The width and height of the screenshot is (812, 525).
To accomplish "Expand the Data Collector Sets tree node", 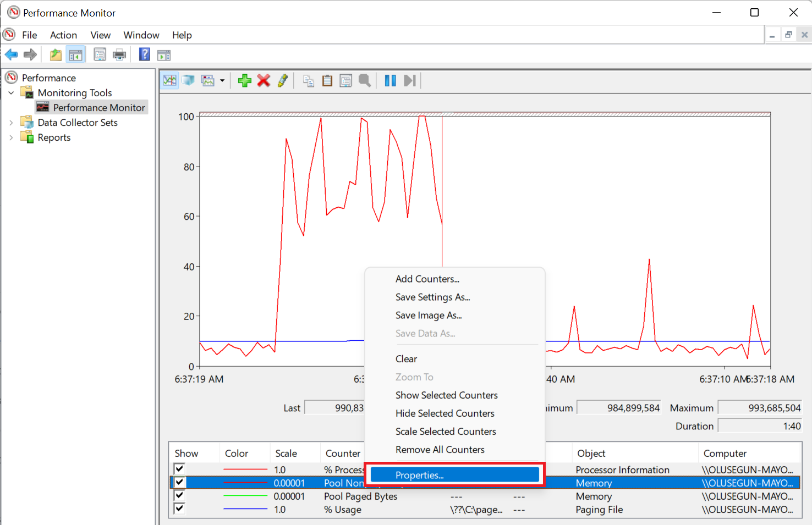I will pyautogui.click(x=11, y=123).
